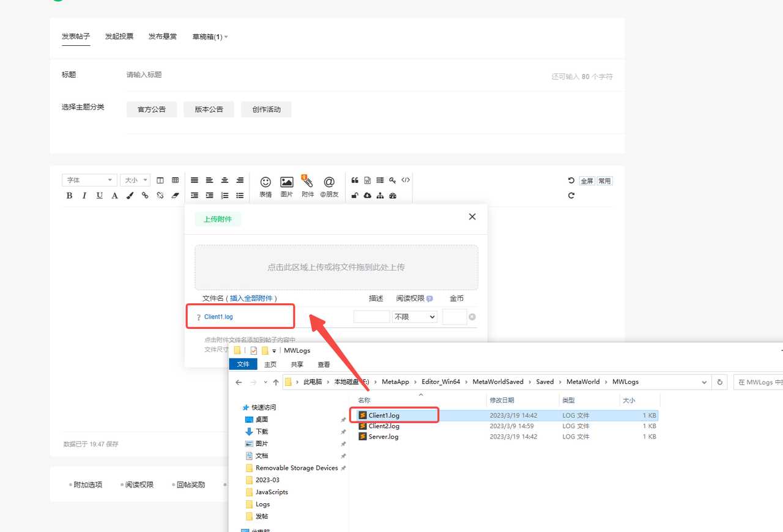Image resolution: width=783 pixels, height=532 pixels.
Task: Click the 标题 title input field
Action: (335, 75)
